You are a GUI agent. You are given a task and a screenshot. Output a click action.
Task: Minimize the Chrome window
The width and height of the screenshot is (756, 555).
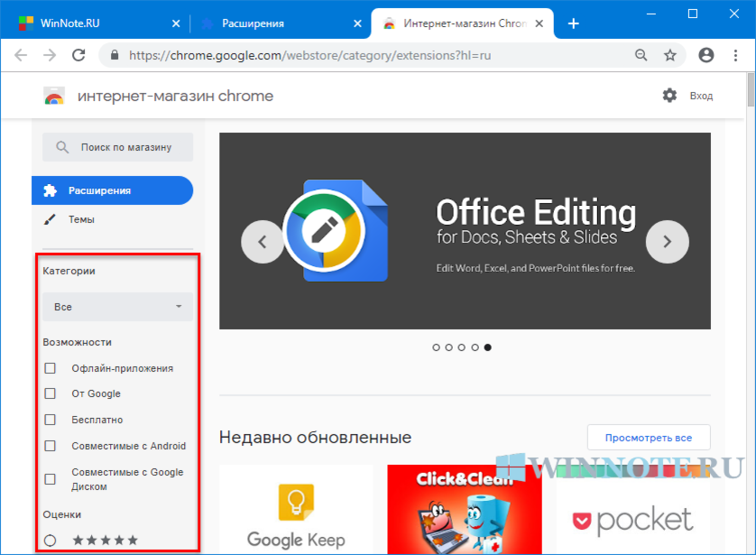pos(650,14)
